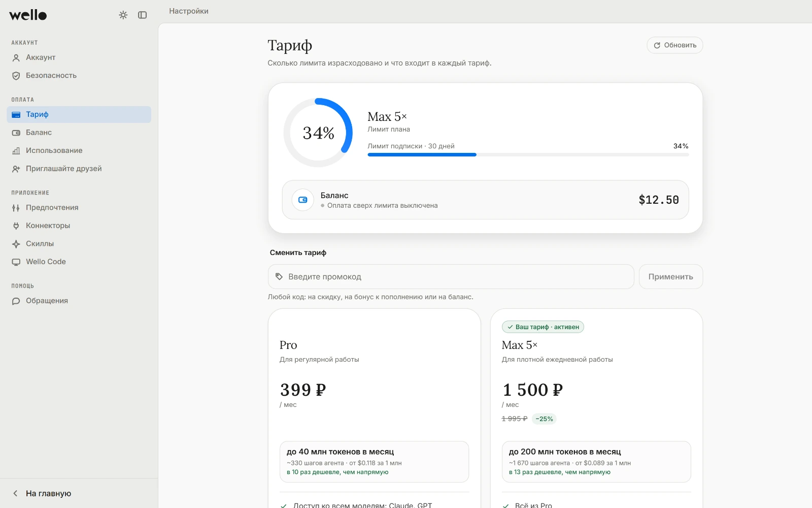Screen dimensions: 812x508
Task: Click the Обращения chat bubble icon
Action: coord(16,301)
